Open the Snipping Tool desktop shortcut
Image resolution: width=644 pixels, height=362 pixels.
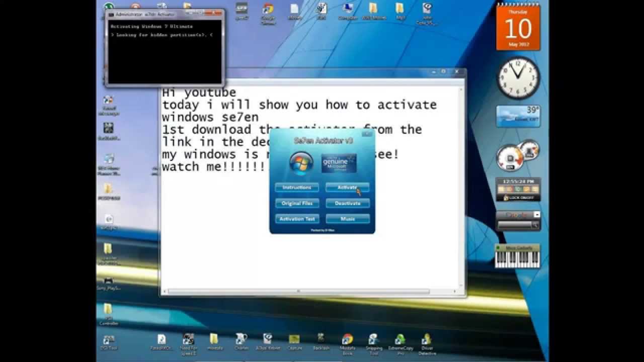click(x=373, y=343)
